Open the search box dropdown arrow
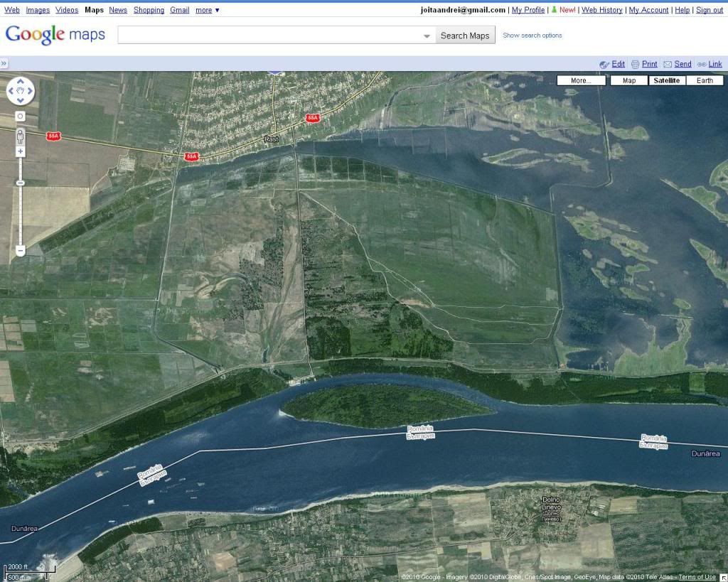Image resolution: width=728 pixels, height=582 pixels. 427,36
